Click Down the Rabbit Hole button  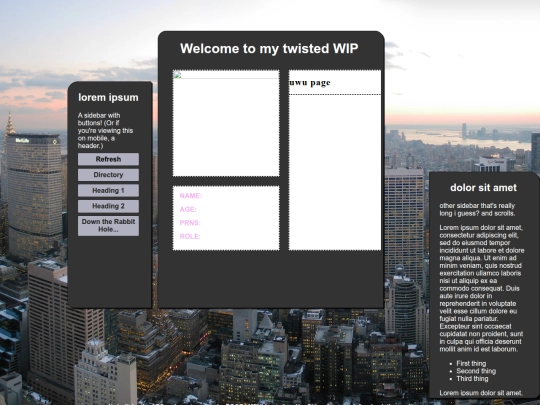click(x=108, y=226)
